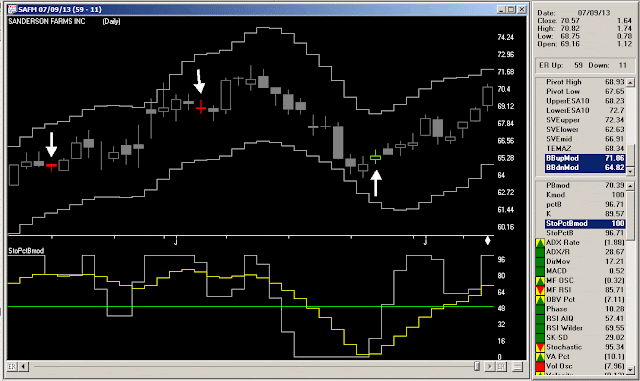The width and height of the screenshot is (640, 381).
Task: Click the SANDERSON FARMS INC chart title
Action: click(x=47, y=21)
